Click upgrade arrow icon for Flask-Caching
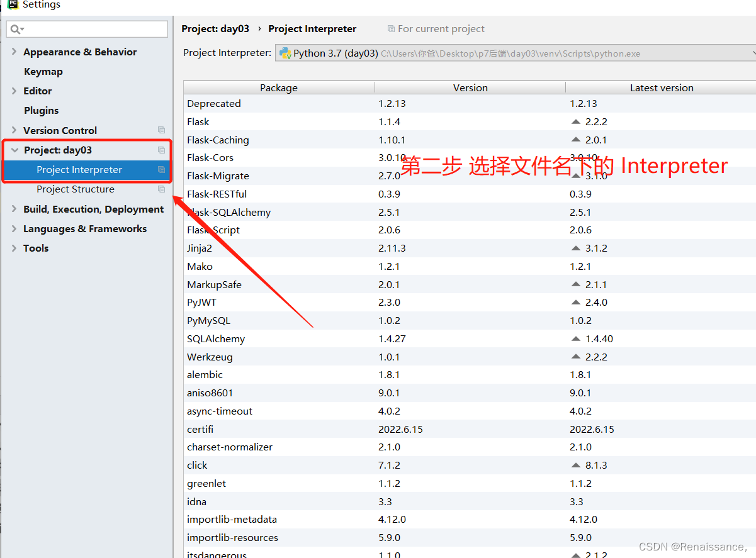The width and height of the screenshot is (756, 558). pyautogui.click(x=575, y=140)
